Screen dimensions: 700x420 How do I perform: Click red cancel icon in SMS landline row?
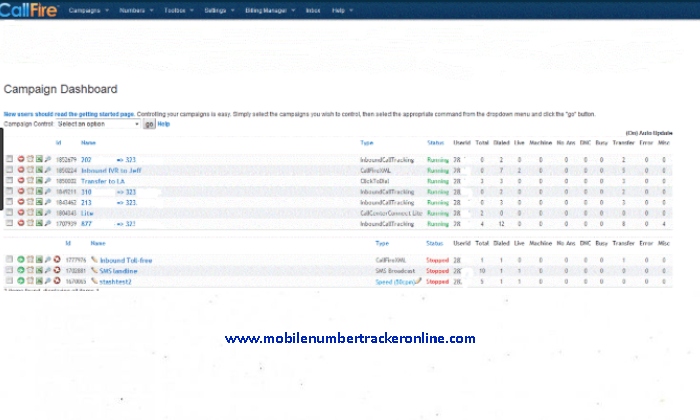pyautogui.click(x=56, y=271)
